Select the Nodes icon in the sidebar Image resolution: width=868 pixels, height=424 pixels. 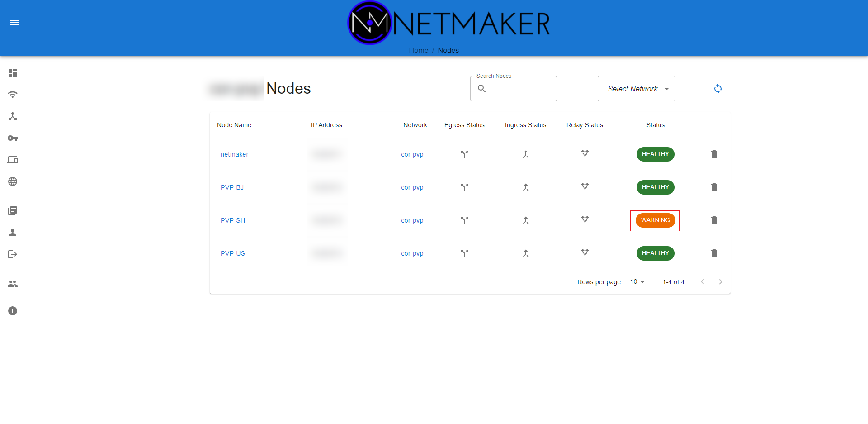(12, 117)
